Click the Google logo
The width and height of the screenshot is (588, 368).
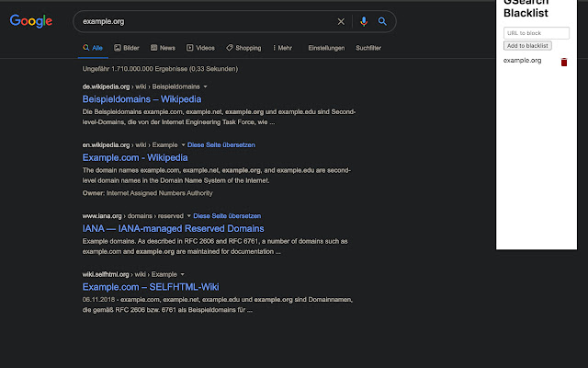31,21
